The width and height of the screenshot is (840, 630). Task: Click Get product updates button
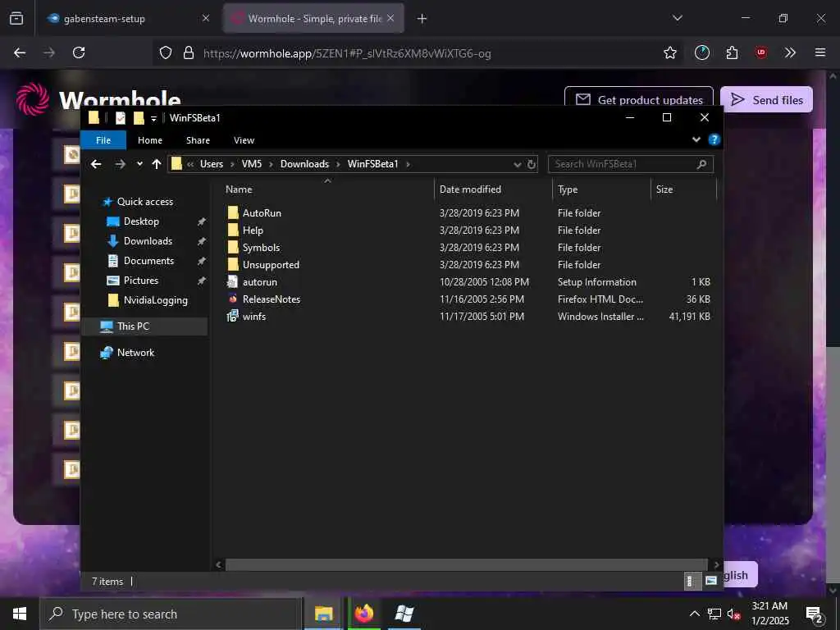click(x=638, y=99)
